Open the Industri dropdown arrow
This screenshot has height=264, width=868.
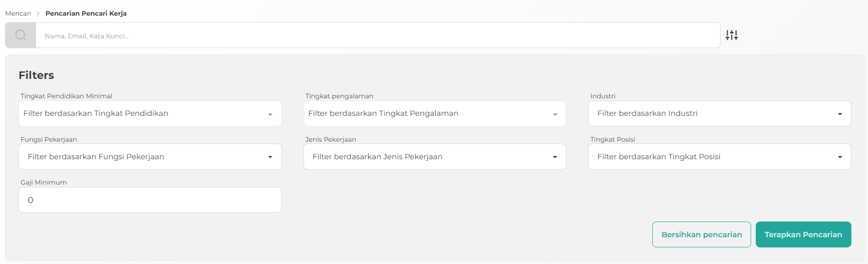pos(840,114)
